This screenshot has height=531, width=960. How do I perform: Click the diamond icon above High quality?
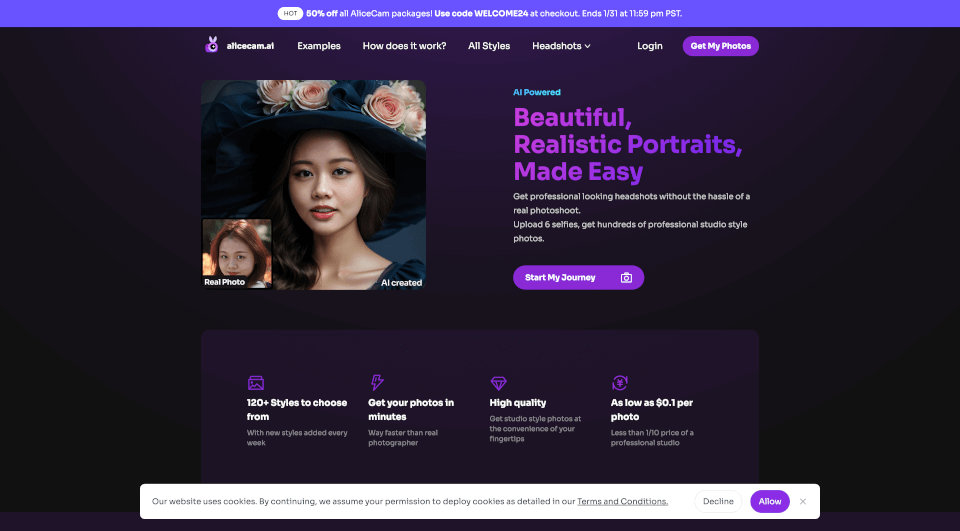498,383
